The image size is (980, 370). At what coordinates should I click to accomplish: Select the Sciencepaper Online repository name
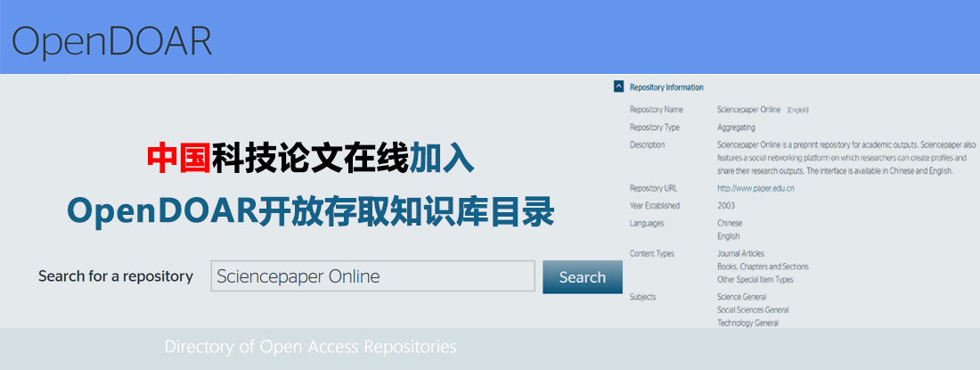(x=749, y=110)
